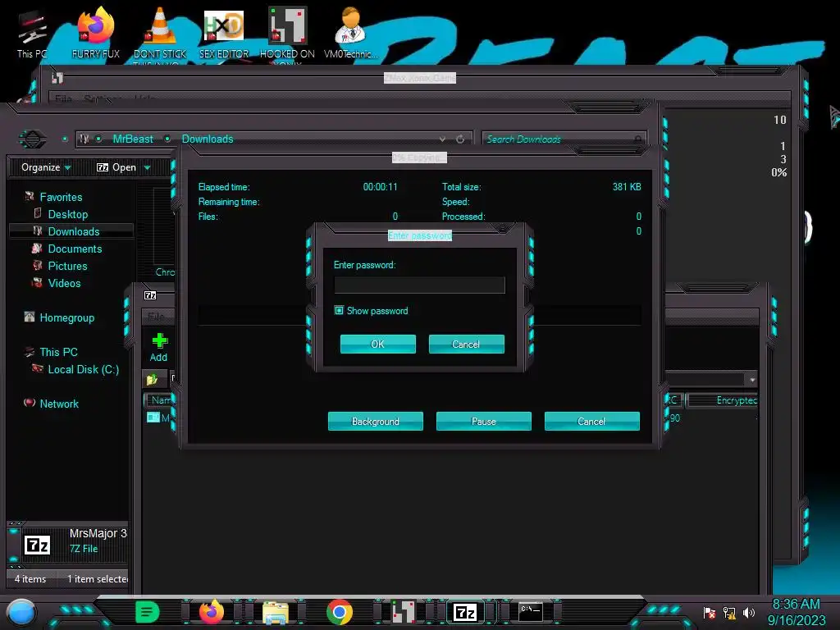Image resolution: width=840 pixels, height=630 pixels.
Task: Open Firefox from the taskbar
Action: pos(211,612)
